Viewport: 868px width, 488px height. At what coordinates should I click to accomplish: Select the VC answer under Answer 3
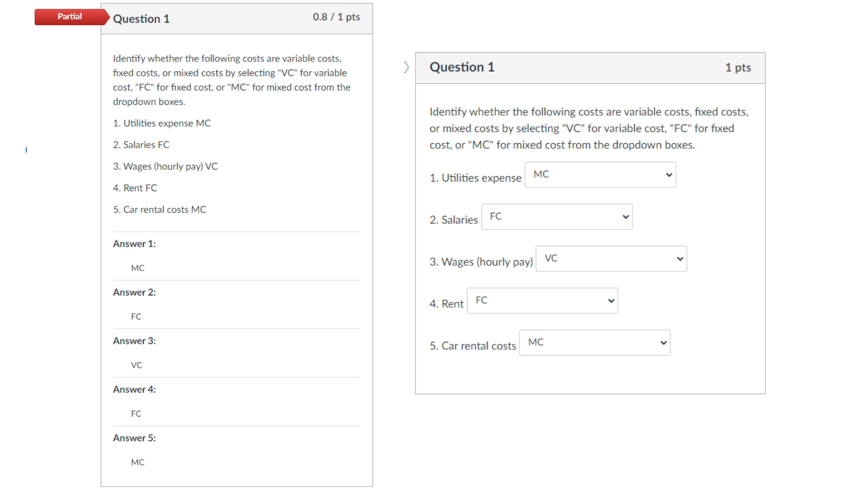[x=137, y=365]
